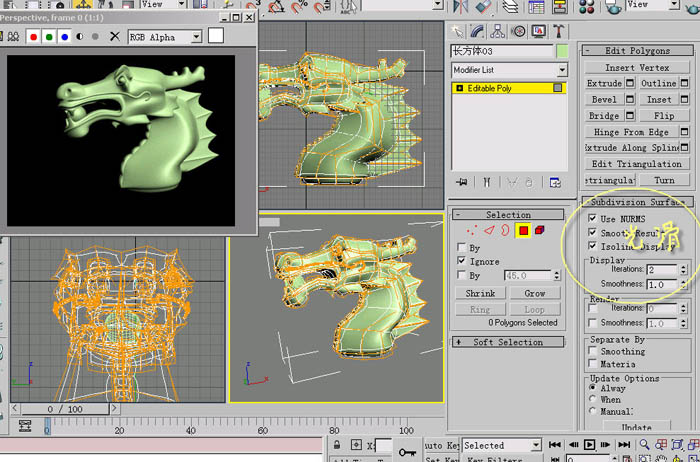Click the green object color swatch
700x462 pixels.
tap(562, 51)
